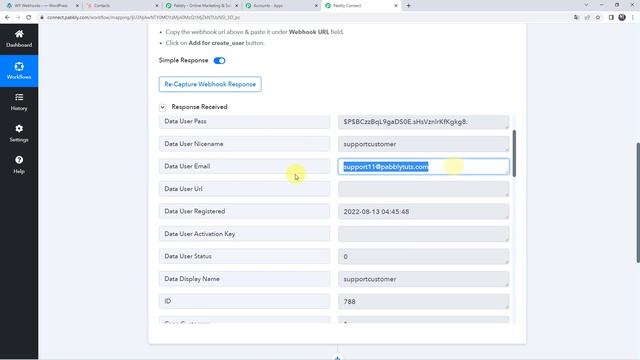Click the Data User Pass value field
The height and width of the screenshot is (360, 640).
(x=423, y=122)
